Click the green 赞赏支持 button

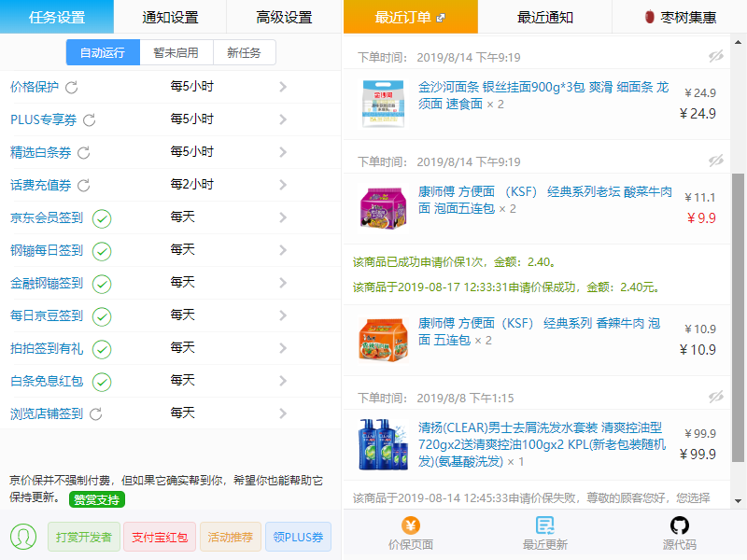[97, 499]
